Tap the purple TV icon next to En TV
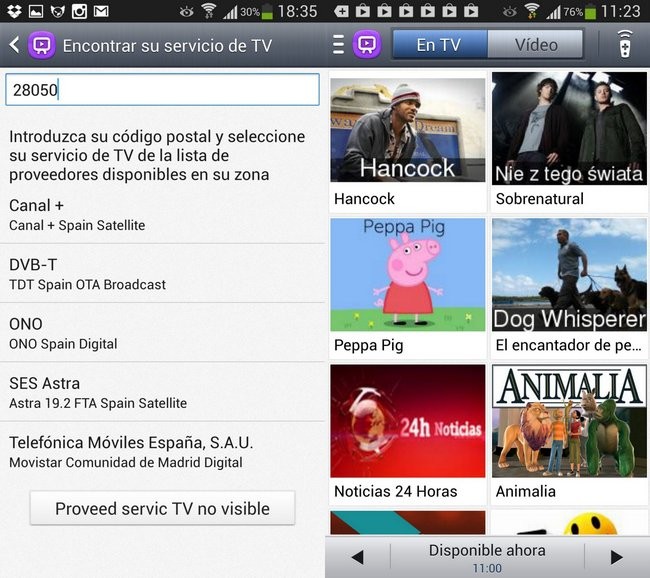Screen dimensions: 650x578 point(366,44)
